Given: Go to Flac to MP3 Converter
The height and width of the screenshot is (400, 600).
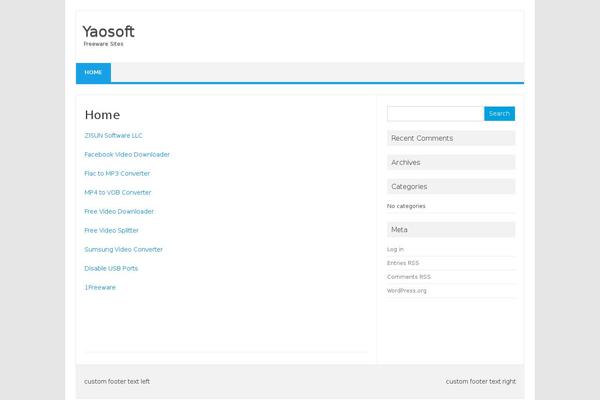Looking at the screenshot, I should click(117, 173).
